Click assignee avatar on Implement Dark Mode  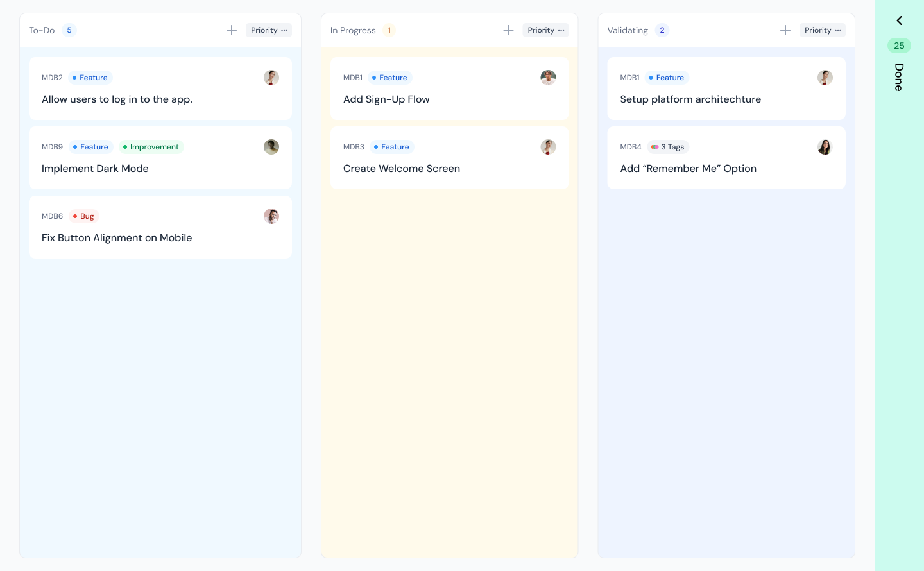pos(271,147)
